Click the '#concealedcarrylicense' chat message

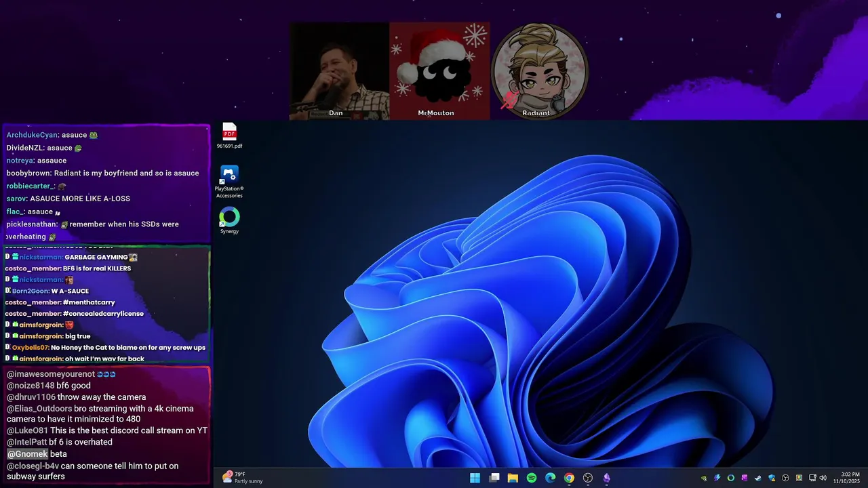click(103, 314)
